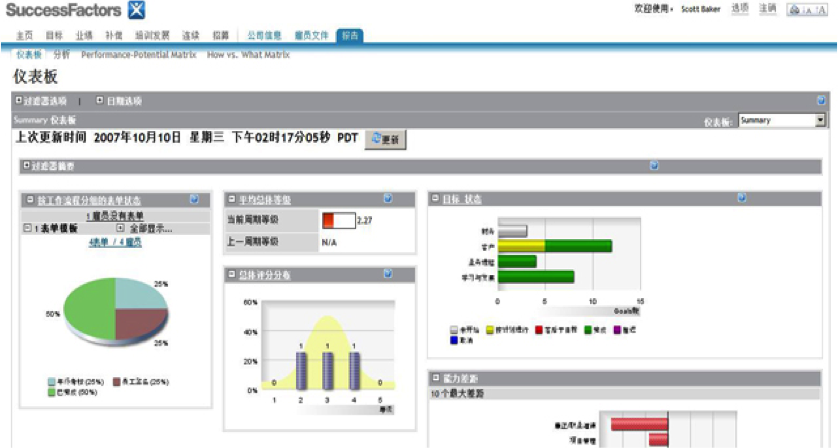Click the text size adjustment icon
This screenshot has width=838, height=448.
806,9
